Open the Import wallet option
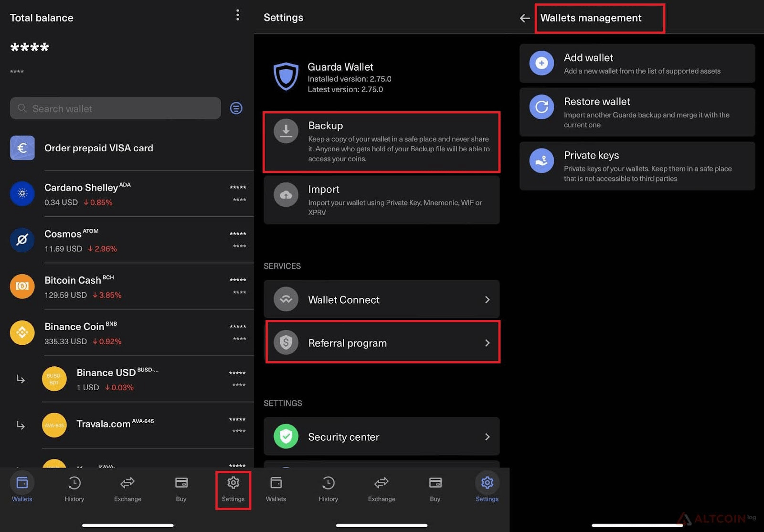This screenshot has height=532, width=764. tap(382, 200)
